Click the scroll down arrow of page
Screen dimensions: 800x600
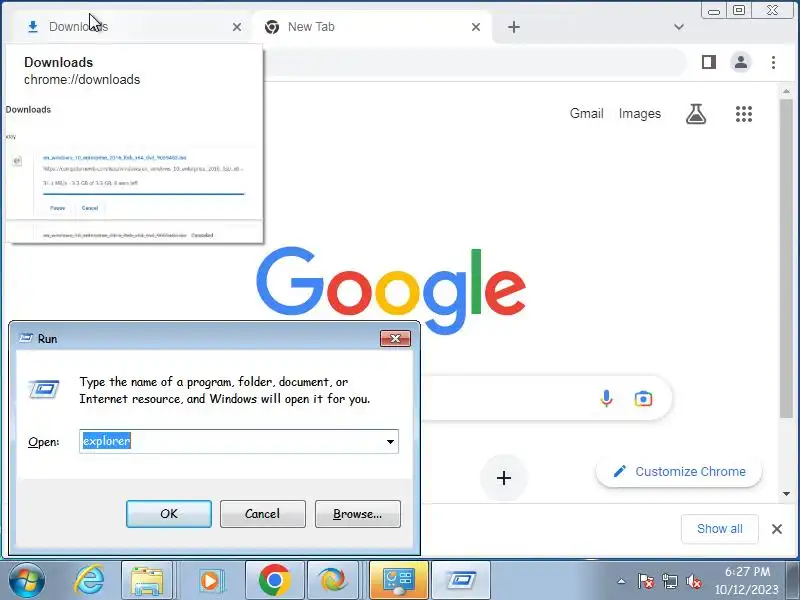pos(786,493)
